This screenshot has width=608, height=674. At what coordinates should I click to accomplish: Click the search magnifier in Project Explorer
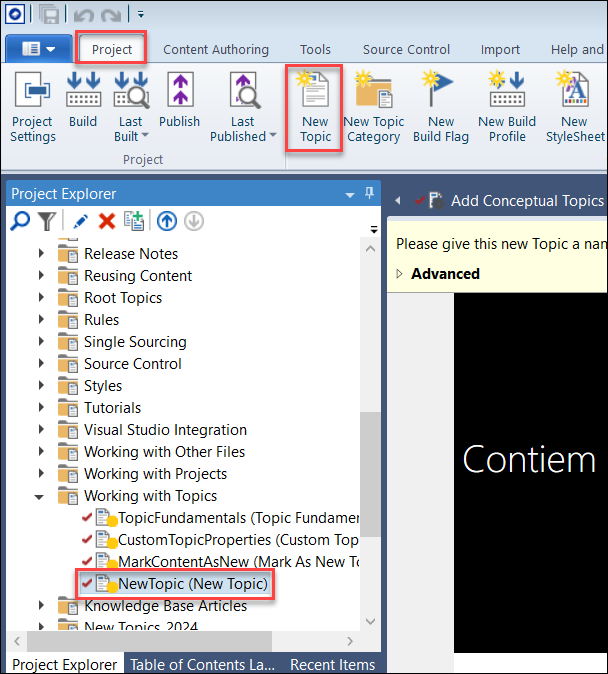20,221
